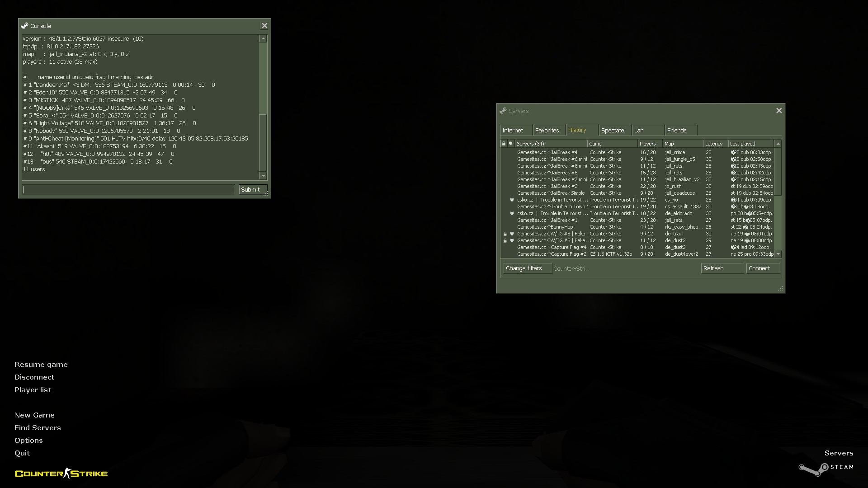The width and height of the screenshot is (868, 488).
Task: Select the Gamesites.cz ^JailBreak #5 server row
Action: tap(637, 173)
